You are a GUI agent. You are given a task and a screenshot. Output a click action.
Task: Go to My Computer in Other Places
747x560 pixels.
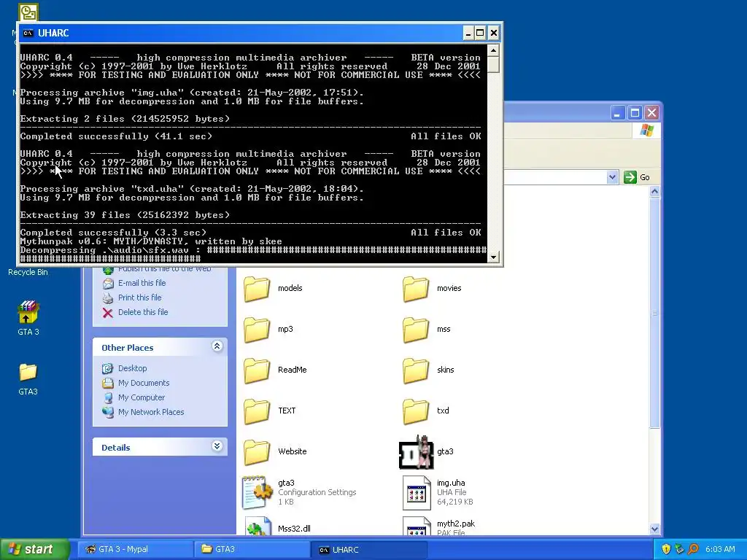(x=142, y=397)
